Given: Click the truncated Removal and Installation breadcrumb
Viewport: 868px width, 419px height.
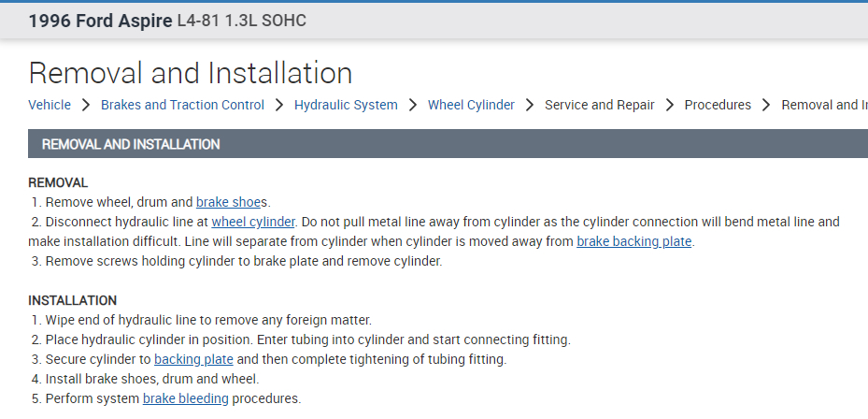Looking at the screenshot, I should 824,105.
